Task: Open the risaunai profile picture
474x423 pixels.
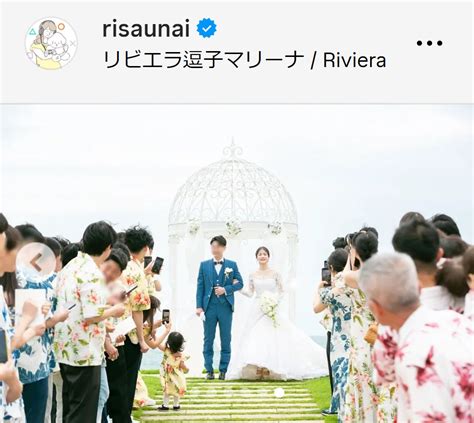Action: point(51,43)
